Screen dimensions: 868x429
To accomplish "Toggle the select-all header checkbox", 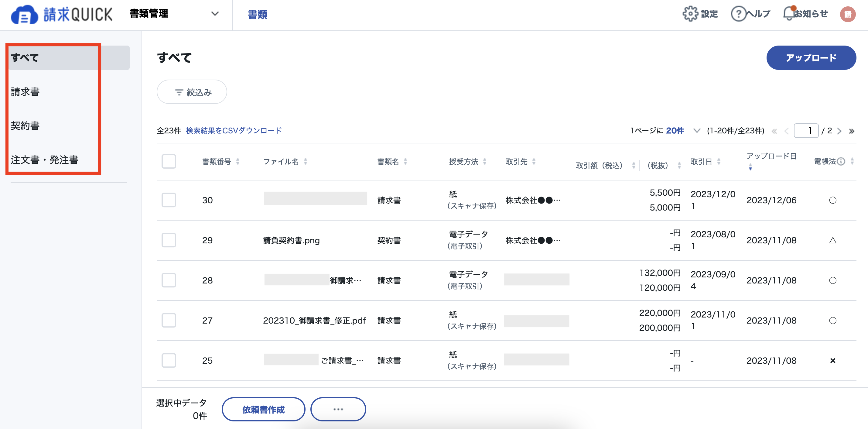I will [x=169, y=161].
